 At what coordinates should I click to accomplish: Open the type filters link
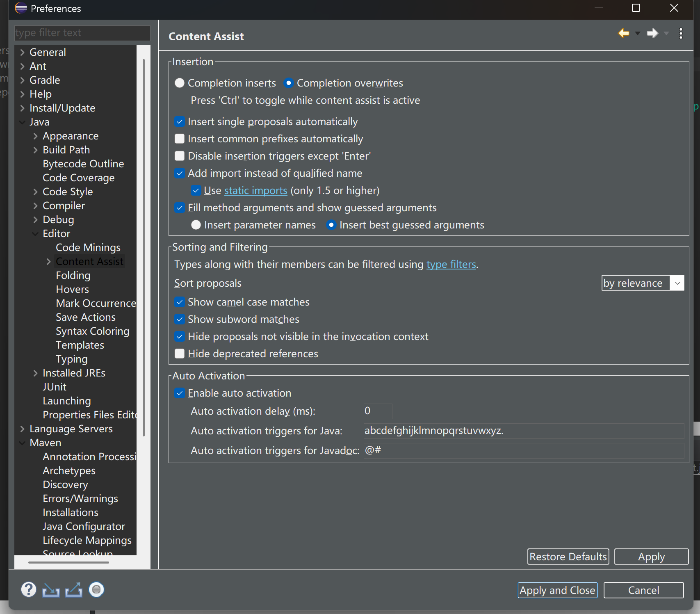(x=451, y=265)
